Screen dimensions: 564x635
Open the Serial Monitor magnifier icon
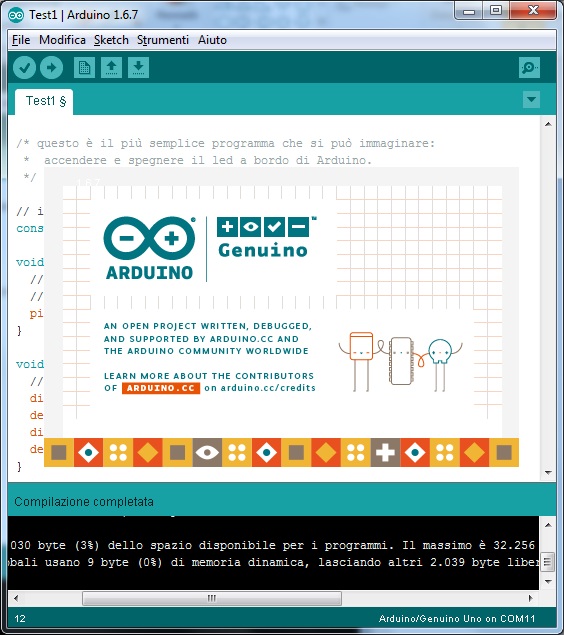pos(529,67)
